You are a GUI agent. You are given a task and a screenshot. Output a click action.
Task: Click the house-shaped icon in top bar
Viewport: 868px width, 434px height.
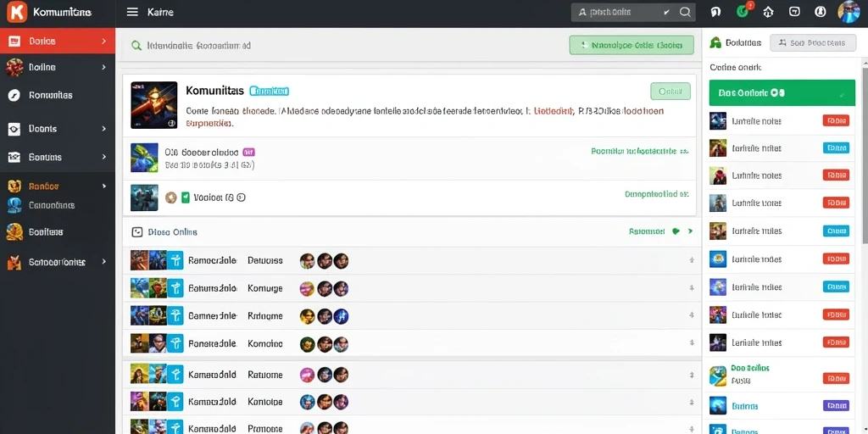768,12
